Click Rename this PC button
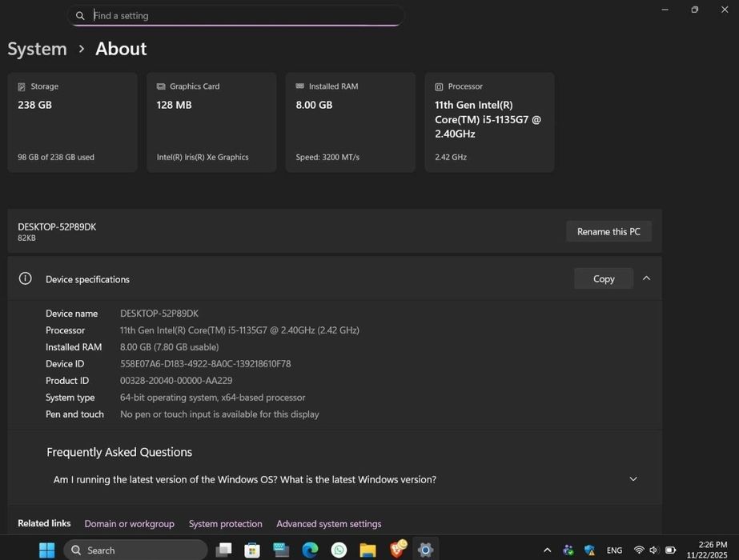Viewport: 739px width, 560px height. click(x=609, y=231)
